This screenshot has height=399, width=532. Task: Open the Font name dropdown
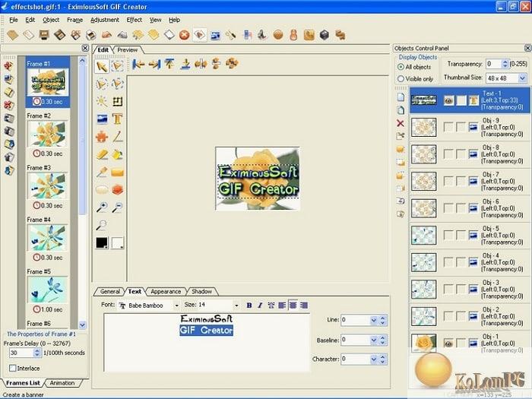coord(176,306)
